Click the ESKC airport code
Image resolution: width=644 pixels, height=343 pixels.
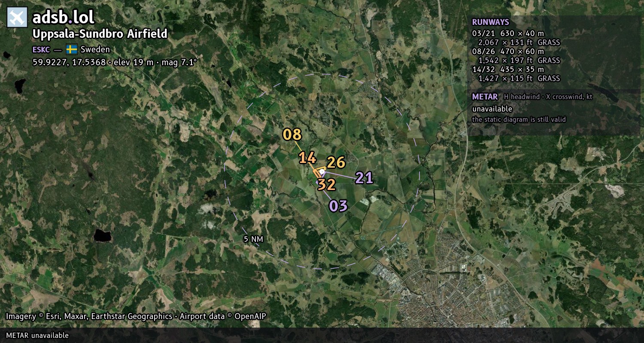click(42, 49)
